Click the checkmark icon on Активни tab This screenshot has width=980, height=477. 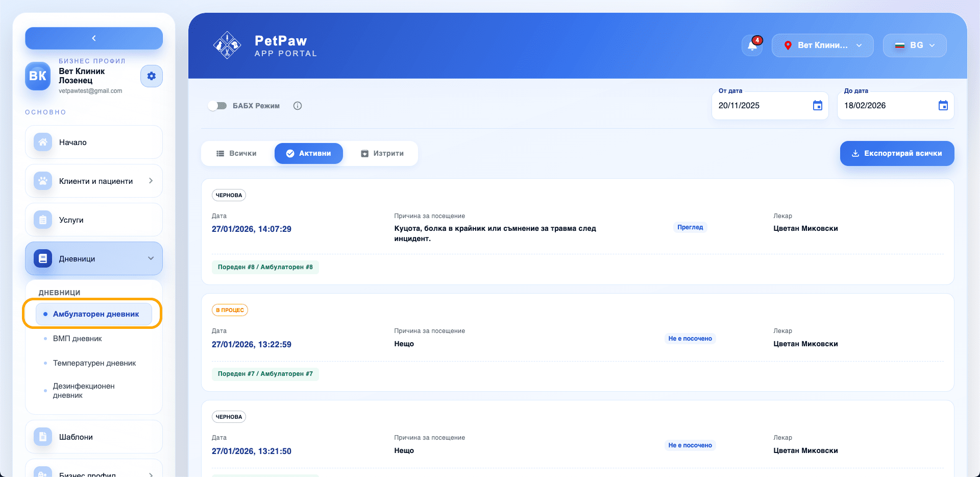coord(290,153)
